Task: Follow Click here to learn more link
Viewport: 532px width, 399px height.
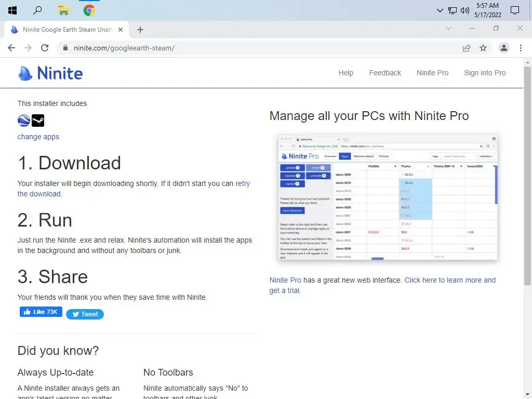Action: coord(450,280)
